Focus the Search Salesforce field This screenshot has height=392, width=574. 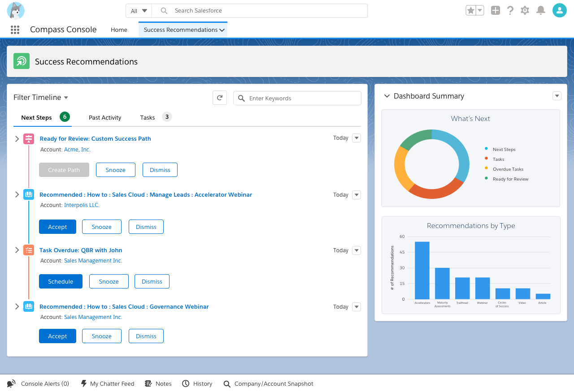click(x=260, y=11)
